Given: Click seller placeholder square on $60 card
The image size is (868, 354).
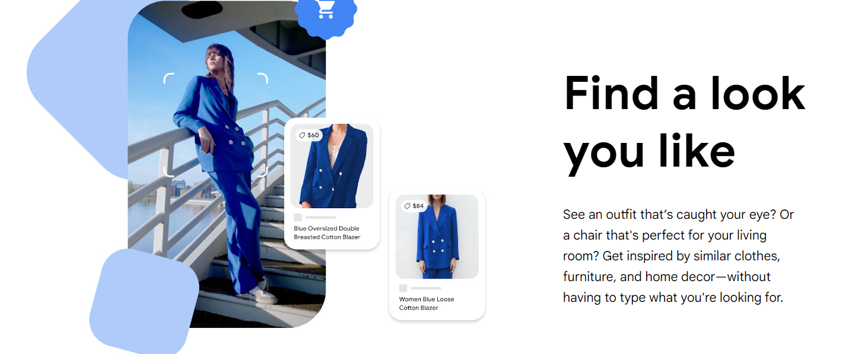Looking at the screenshot, I should (298, 218).
